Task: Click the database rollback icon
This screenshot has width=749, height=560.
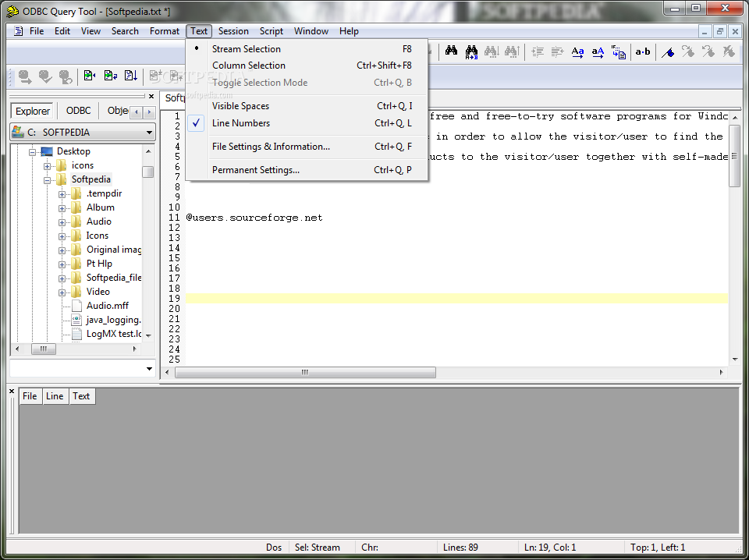Action: 66,76
